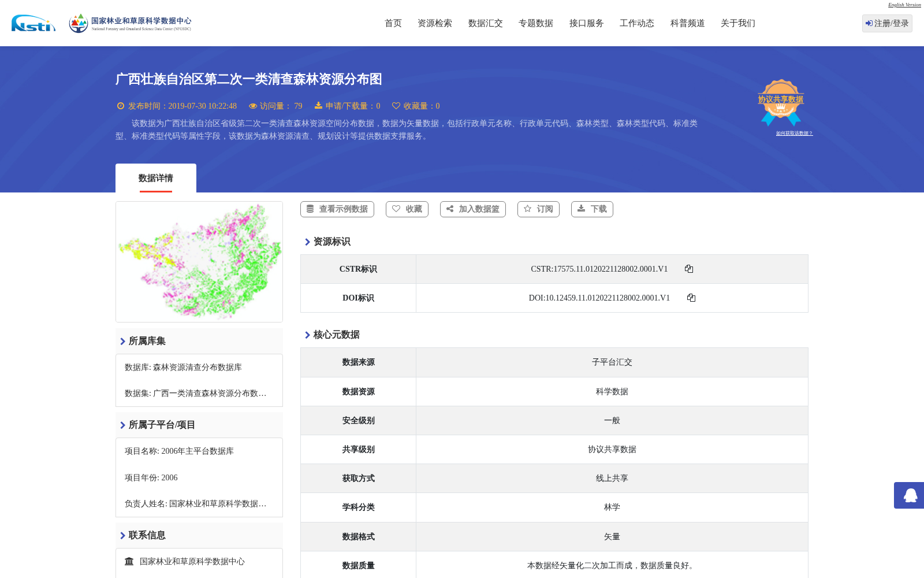Click the CSTR:17575.11.0120221128002.0001.V1 value
Screen dimensions: 924x578
click(599, 269)
